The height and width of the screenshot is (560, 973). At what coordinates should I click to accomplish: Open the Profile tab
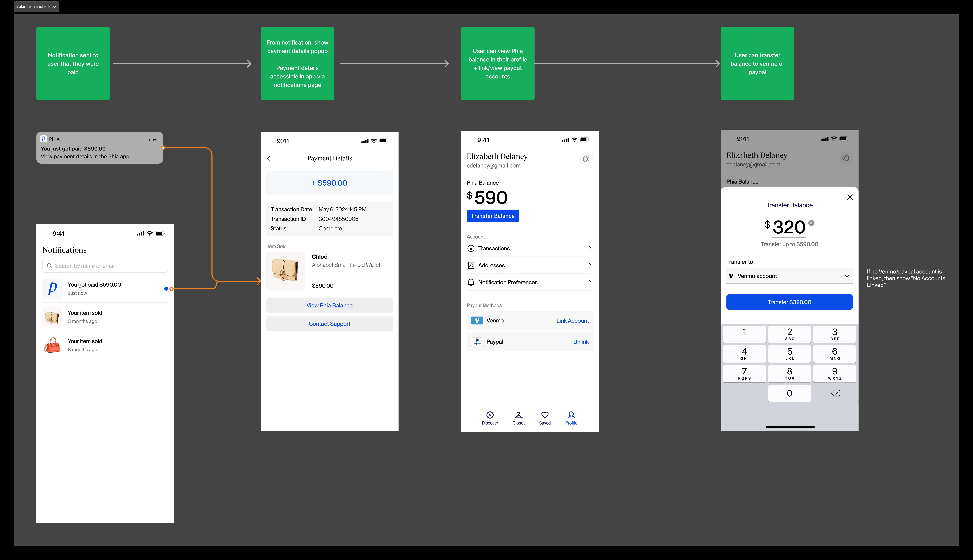(571, 418)
